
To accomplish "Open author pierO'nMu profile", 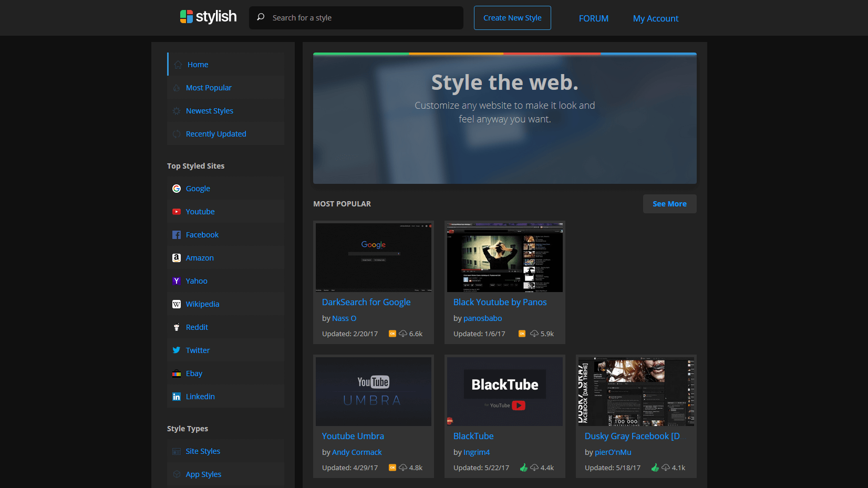I will click(613, 452).
